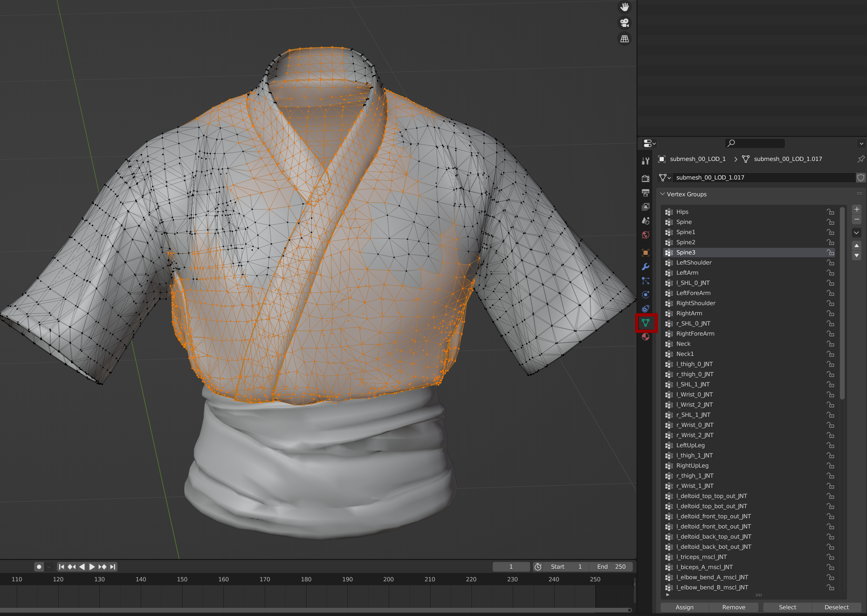867x616 pixels.
Task: Open vertex group specials dropdown menu
Action: pos(857,232)
